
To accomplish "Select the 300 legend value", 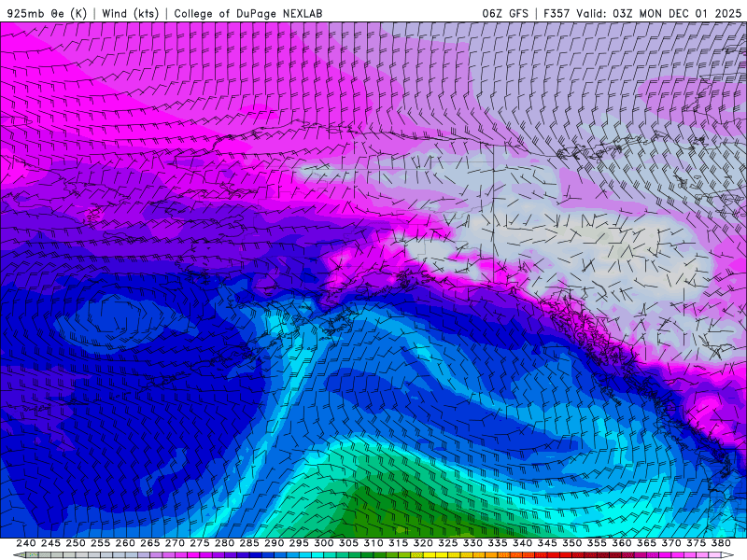I will click(x=323, y=543).
